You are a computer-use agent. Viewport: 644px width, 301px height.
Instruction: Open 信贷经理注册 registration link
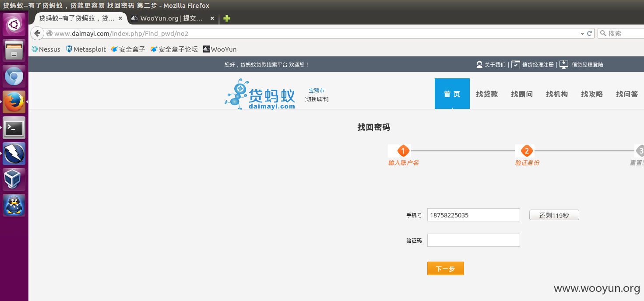click(x=538, y=65)
